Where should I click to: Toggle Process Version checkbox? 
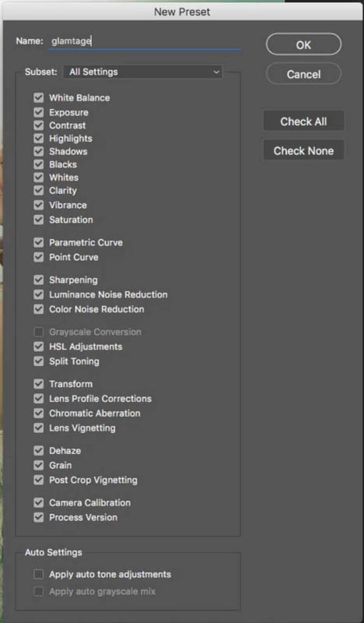[39, 517]
